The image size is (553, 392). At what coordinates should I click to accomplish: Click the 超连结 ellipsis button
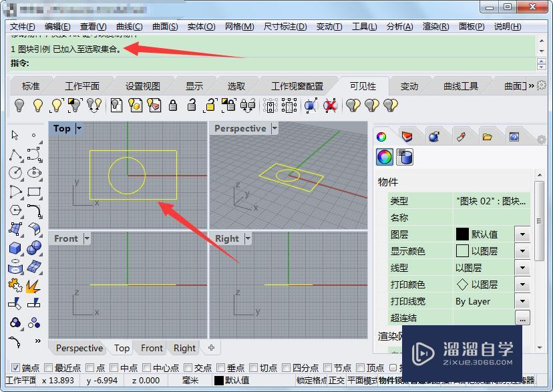coord(522,319)
